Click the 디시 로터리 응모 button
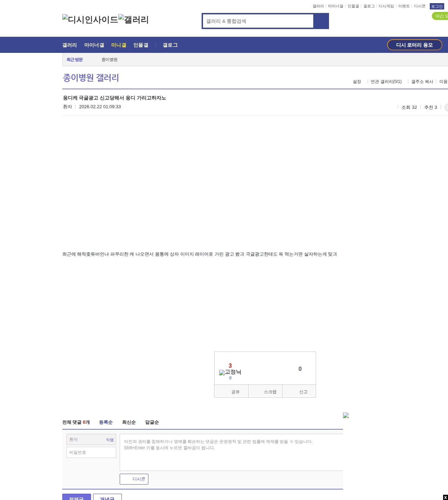 pos(414,45)
